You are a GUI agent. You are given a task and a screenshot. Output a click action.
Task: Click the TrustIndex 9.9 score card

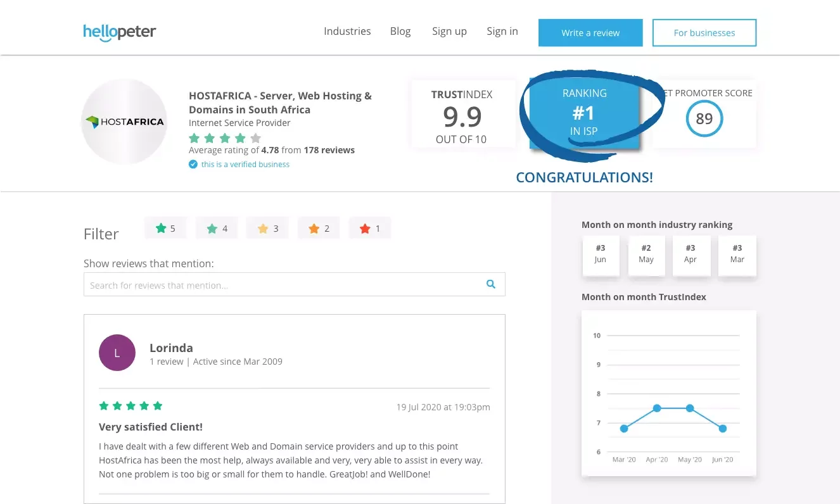[464, 114]
